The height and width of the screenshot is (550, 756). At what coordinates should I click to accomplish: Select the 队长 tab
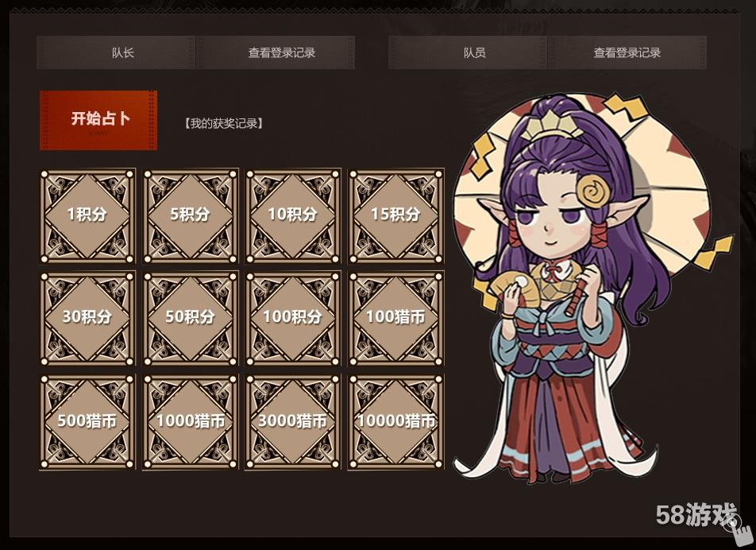point(116,52)
